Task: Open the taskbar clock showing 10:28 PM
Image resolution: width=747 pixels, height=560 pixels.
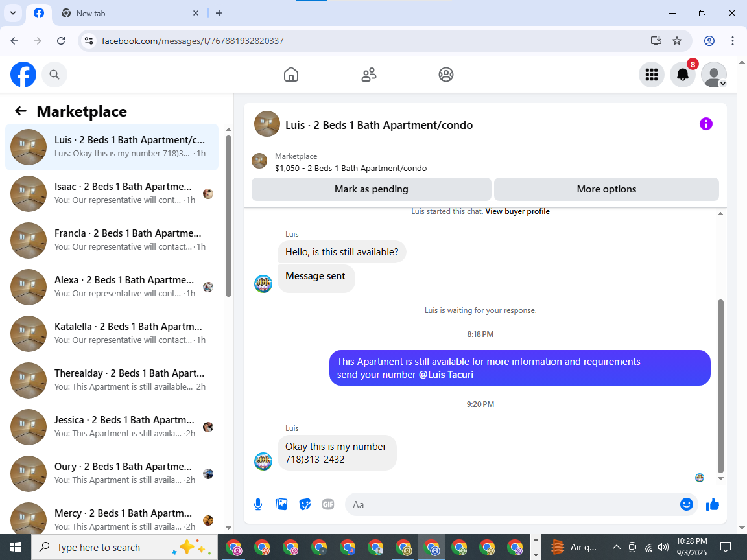Action: click(x=692, y=547)
